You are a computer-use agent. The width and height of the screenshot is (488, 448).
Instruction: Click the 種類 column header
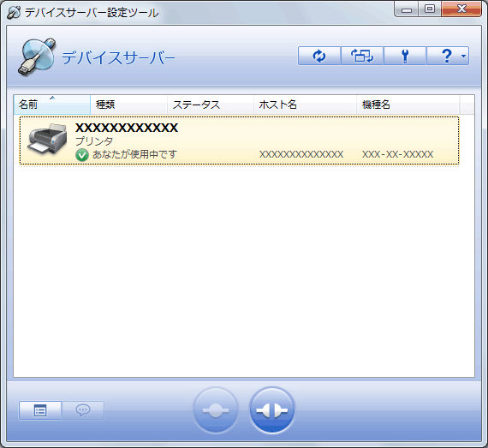(128, 105)
